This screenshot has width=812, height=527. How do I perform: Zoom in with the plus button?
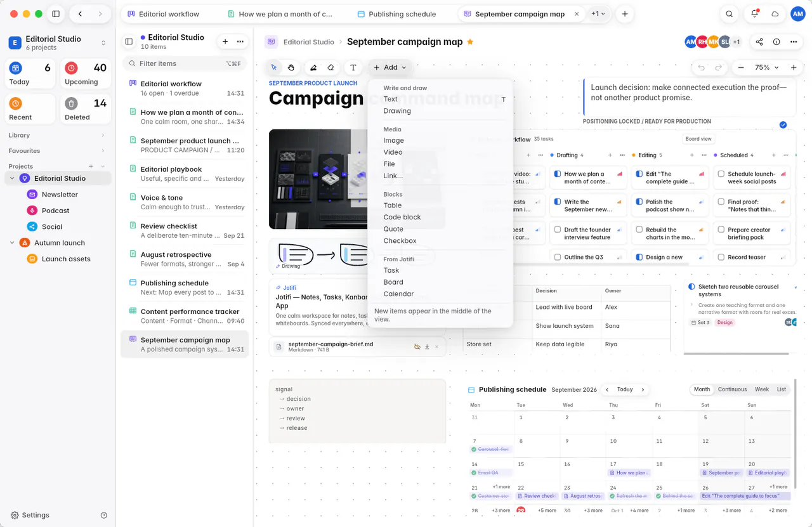point(793,67)
